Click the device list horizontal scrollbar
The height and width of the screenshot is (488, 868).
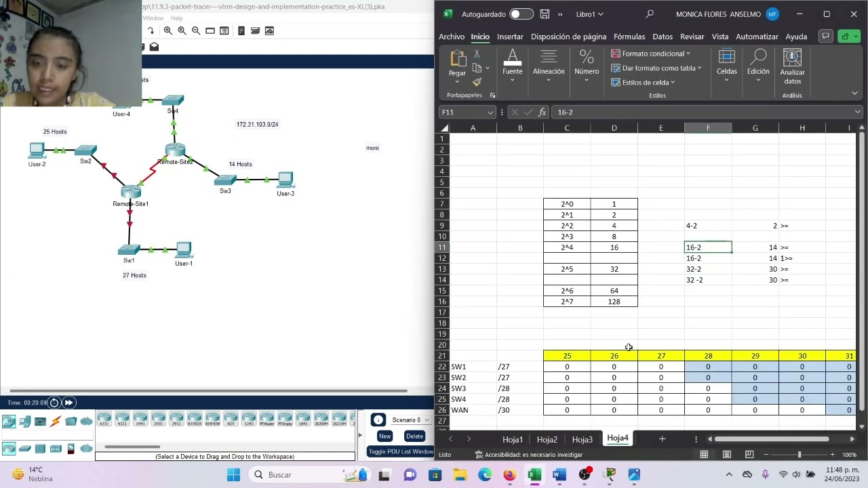point(132,447)
